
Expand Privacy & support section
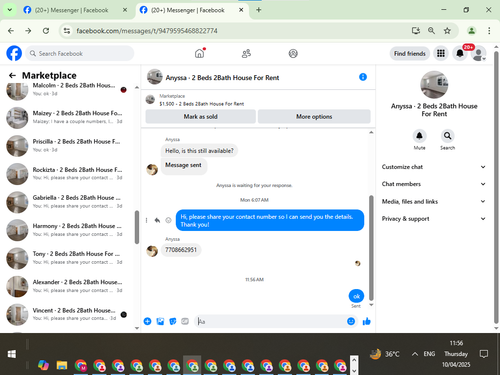click(433, 219)
